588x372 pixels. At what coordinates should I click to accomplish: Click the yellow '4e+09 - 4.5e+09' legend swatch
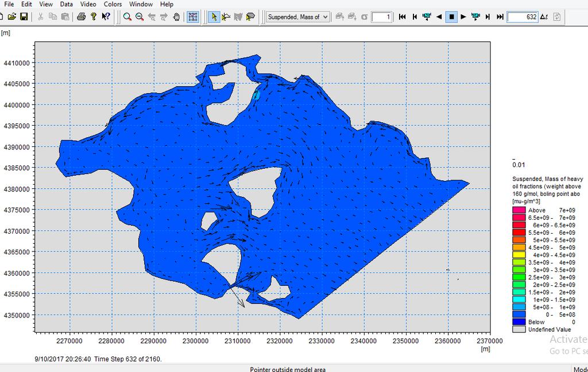[x=519, y=255]
